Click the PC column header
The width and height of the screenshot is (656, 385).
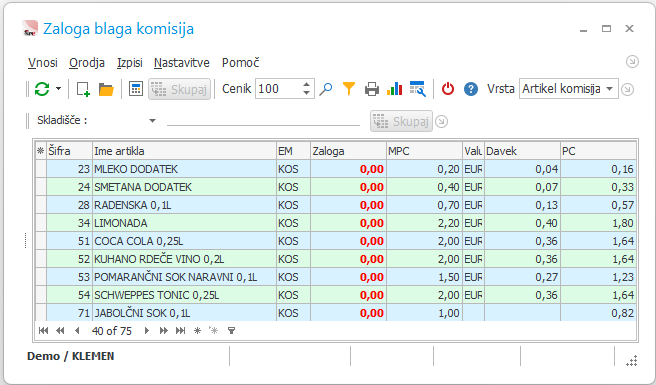[598, 151]
